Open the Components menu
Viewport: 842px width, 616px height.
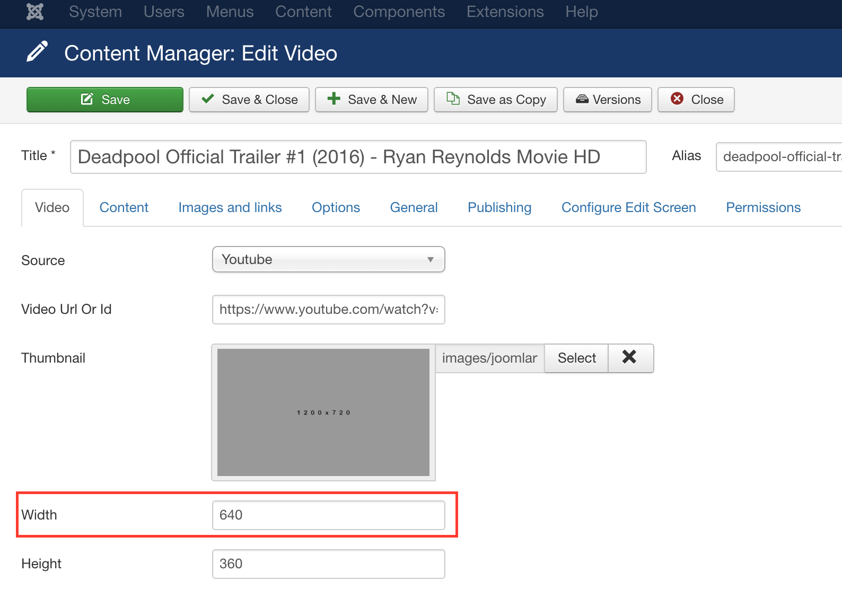point(399,12)
